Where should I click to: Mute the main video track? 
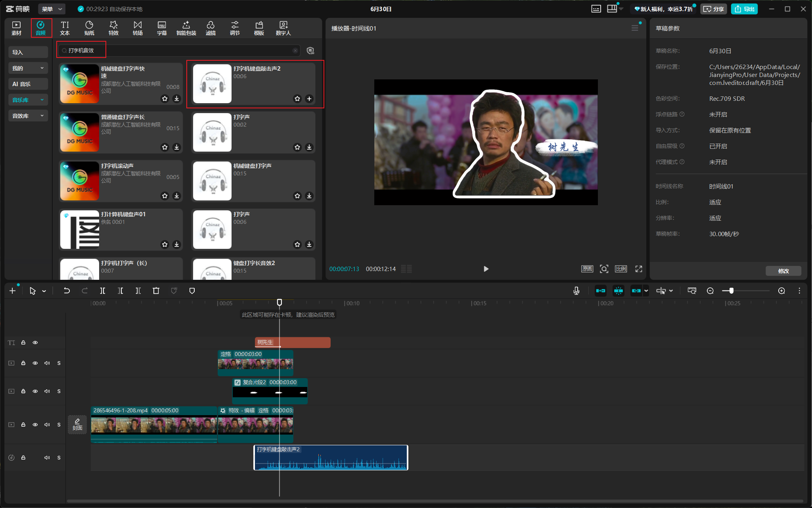tap(47, 425)
